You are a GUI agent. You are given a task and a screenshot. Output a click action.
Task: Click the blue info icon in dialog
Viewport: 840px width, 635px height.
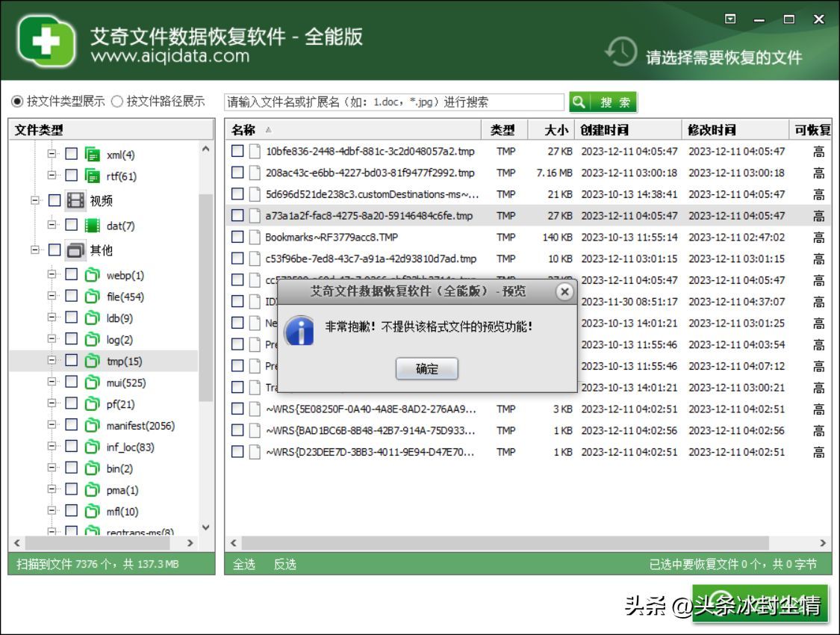click(300, 331)
